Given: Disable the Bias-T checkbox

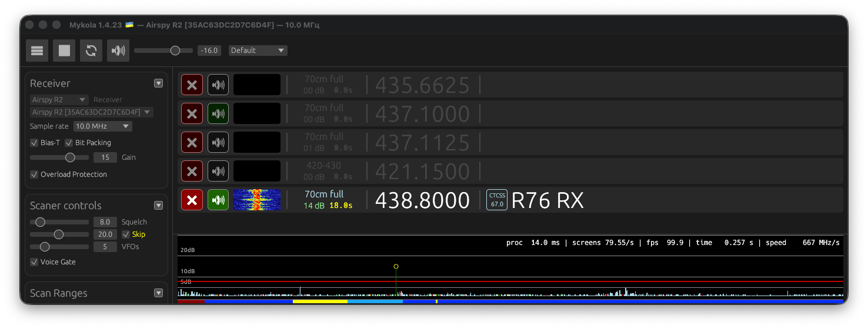Looking at the screenshot, I should click(34, 143).
